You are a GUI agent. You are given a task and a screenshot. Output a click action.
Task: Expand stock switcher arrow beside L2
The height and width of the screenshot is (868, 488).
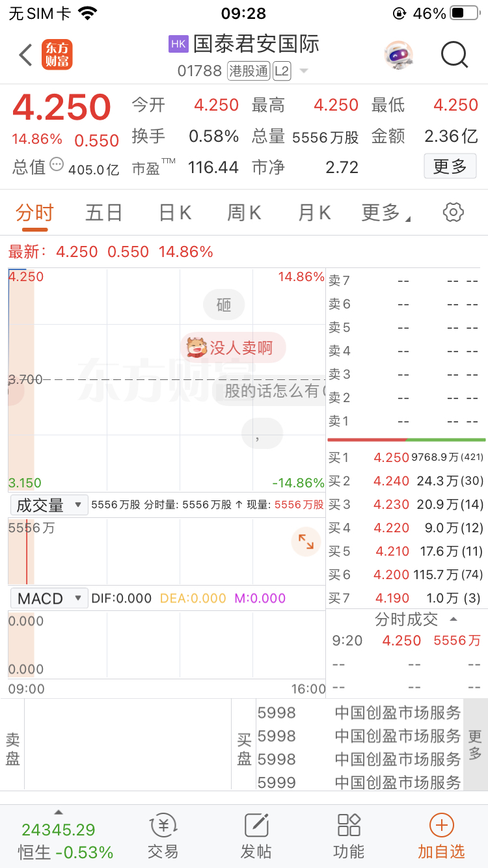pos(304,71)
